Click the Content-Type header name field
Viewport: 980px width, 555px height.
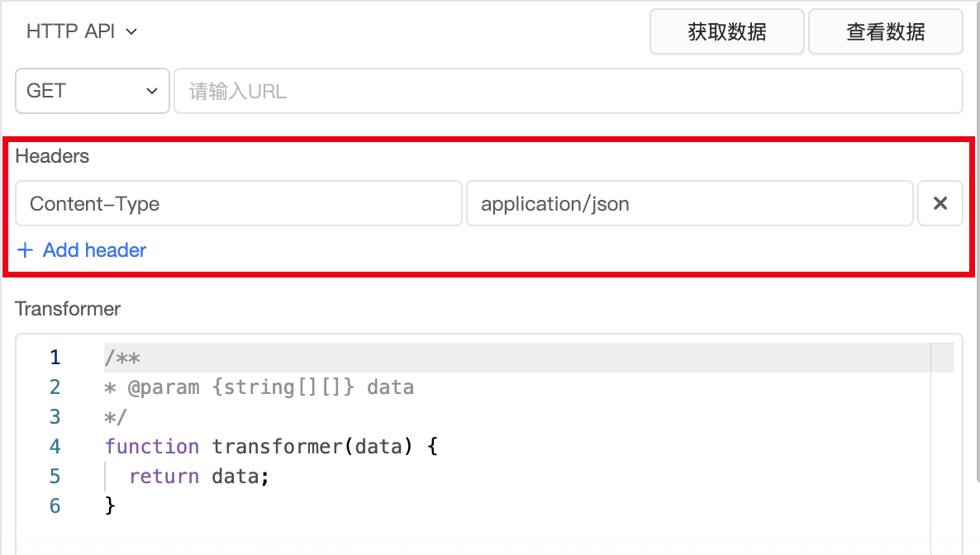click(x=238, y=203)
